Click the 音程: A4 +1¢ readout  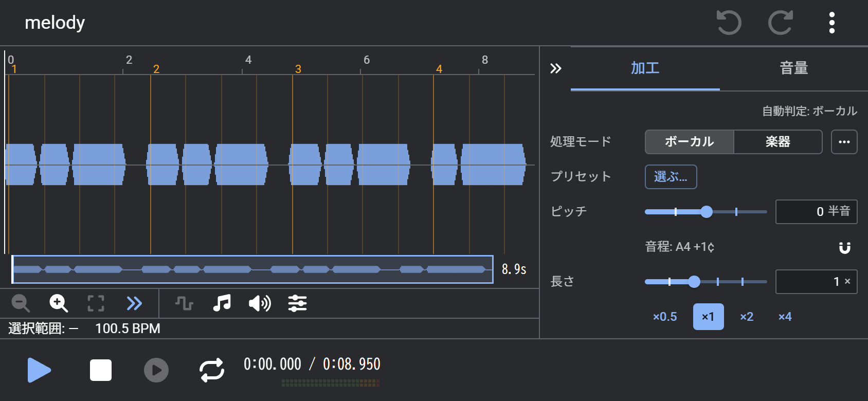coord(680,247)
